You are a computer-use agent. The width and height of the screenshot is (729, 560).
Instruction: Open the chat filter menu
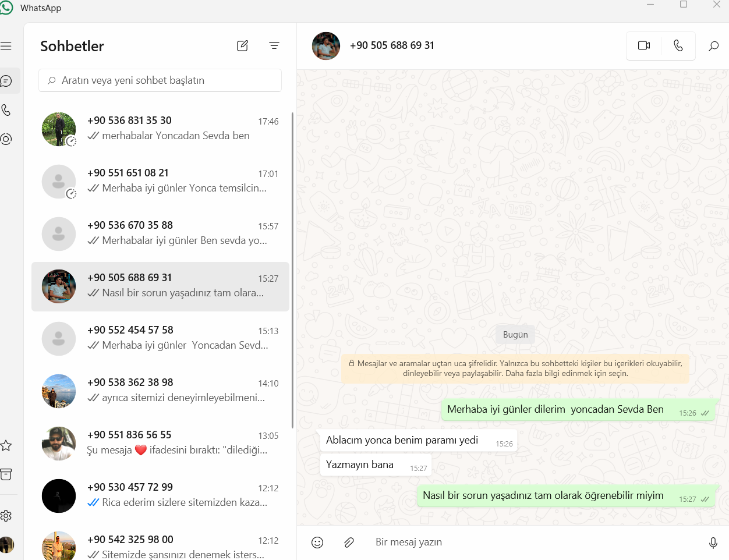click(274, 45)
